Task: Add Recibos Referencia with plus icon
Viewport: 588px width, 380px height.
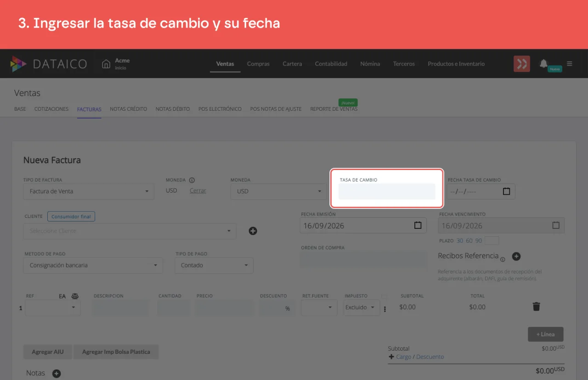Action: (516, 256)
